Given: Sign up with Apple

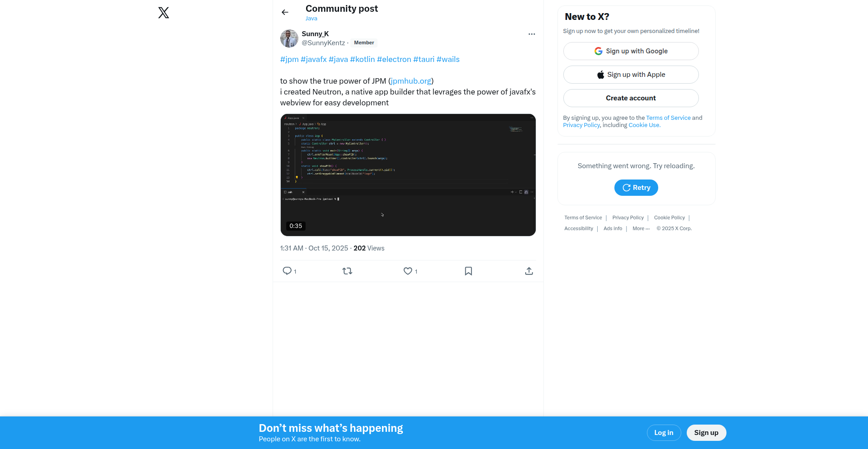Looking at the screenshot, I should (x=631, y=75).
